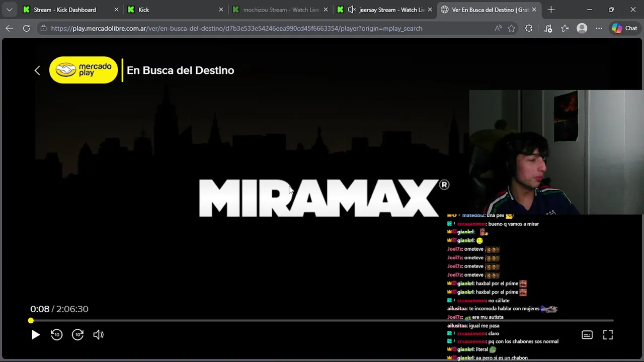The image size is (644, 362).
Task: Restore down the browser window
Action: coord(611,10)
